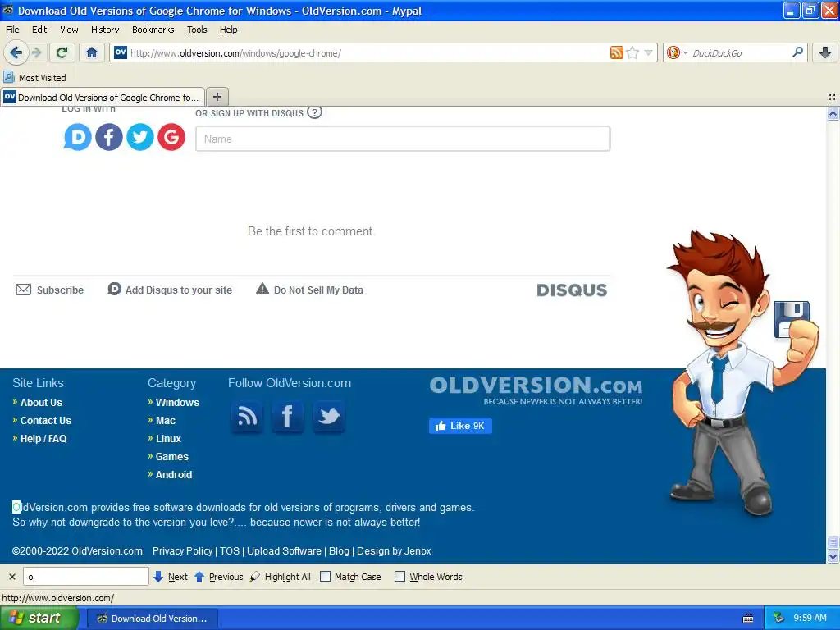Go to the Games category
The width and height of the screenshot is (840, 630).
172,456
